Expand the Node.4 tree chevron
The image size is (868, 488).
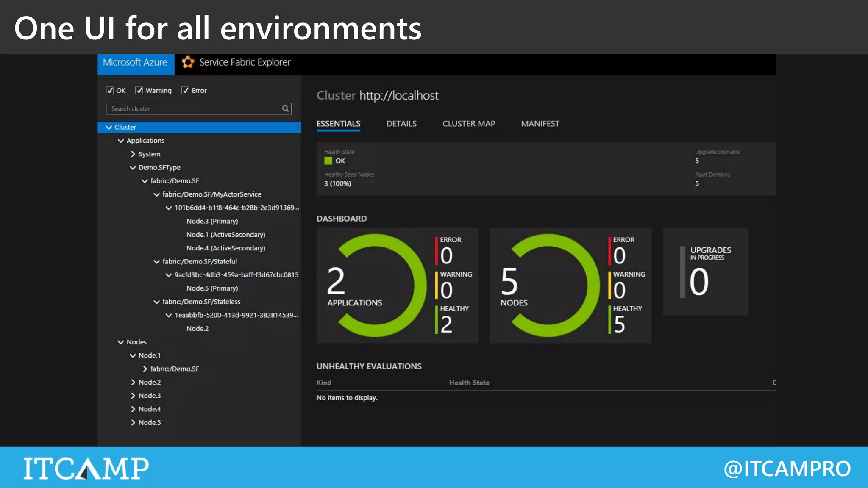pyautogui.click(x=133, y=409)
